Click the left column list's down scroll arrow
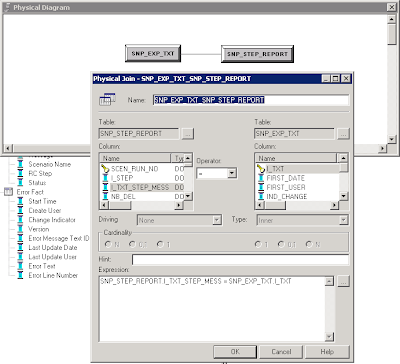Screen dimensions: 400x364 coord(188,196)
